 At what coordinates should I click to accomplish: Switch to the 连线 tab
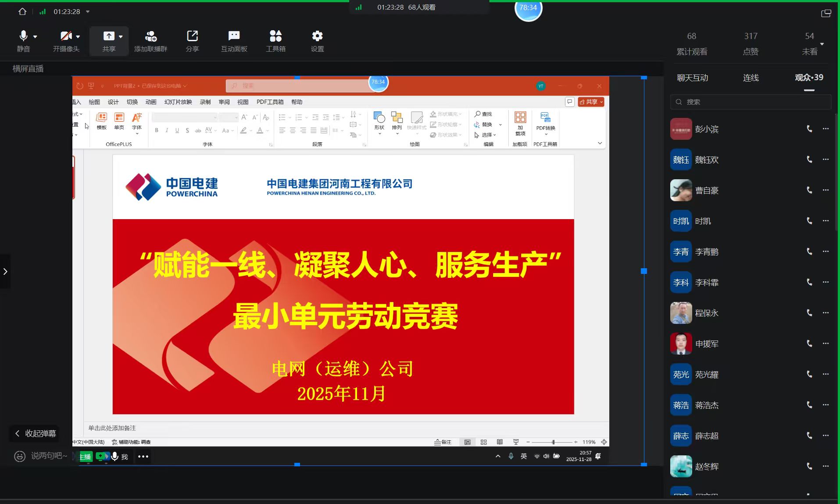(x=751, y=78)
